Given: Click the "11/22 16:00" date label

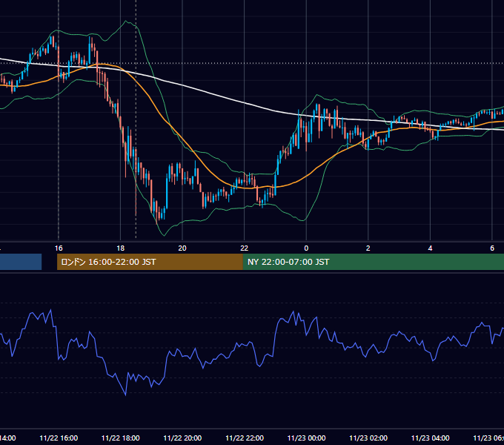Looking at the screenshot, I should tap(59, 438).
